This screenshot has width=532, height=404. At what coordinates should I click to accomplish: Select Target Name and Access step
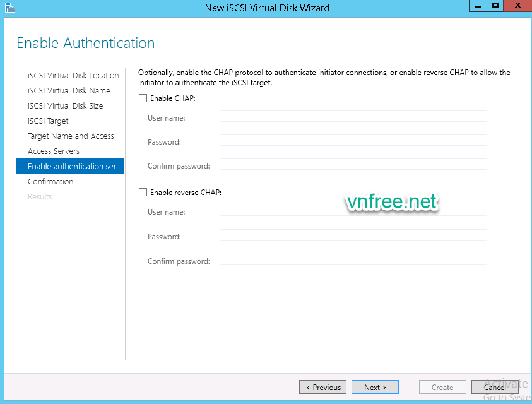(x=71, y=136)
